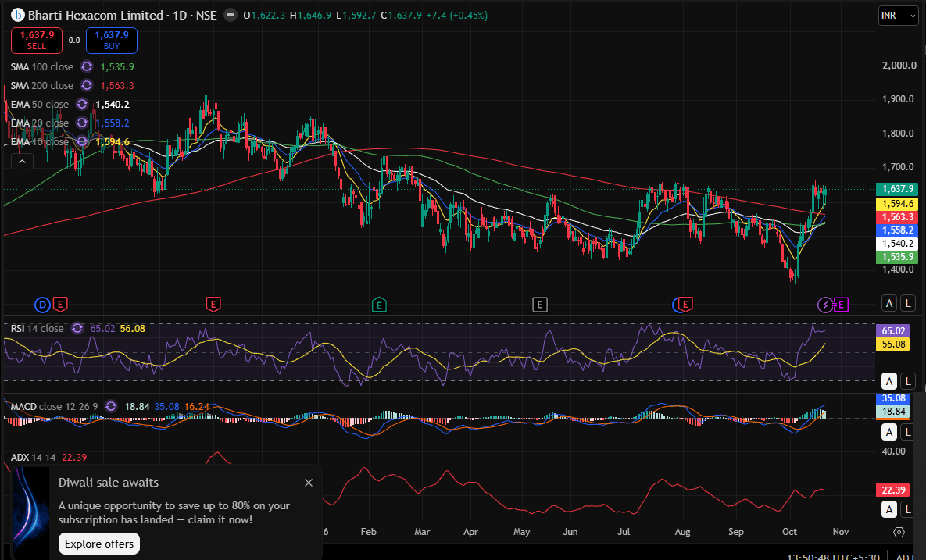Click the green 1,535.9 SMA price label

[896, 257]
